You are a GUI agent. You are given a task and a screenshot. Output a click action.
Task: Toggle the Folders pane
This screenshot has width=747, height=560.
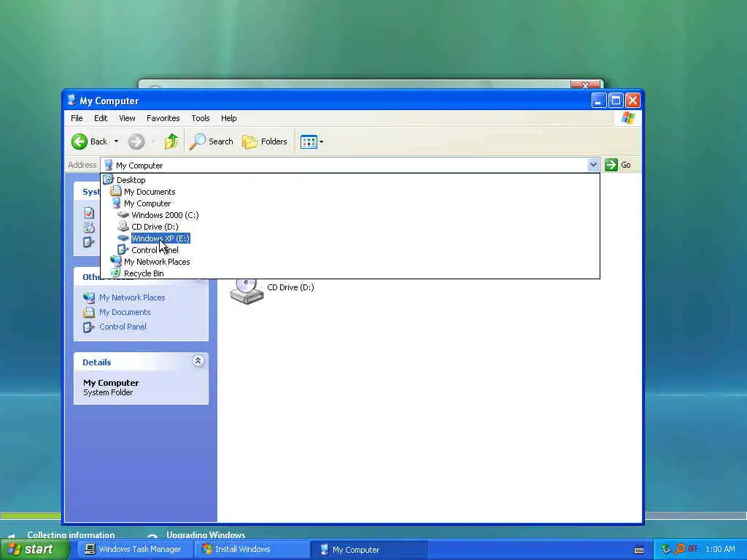[265, 141]
